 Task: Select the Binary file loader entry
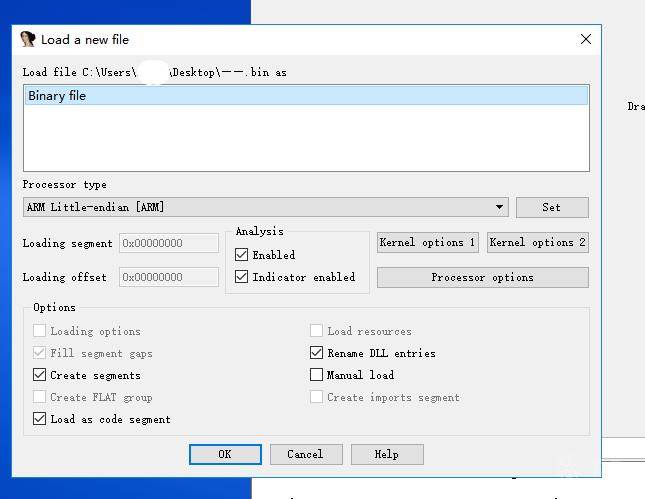click(306, 95)
